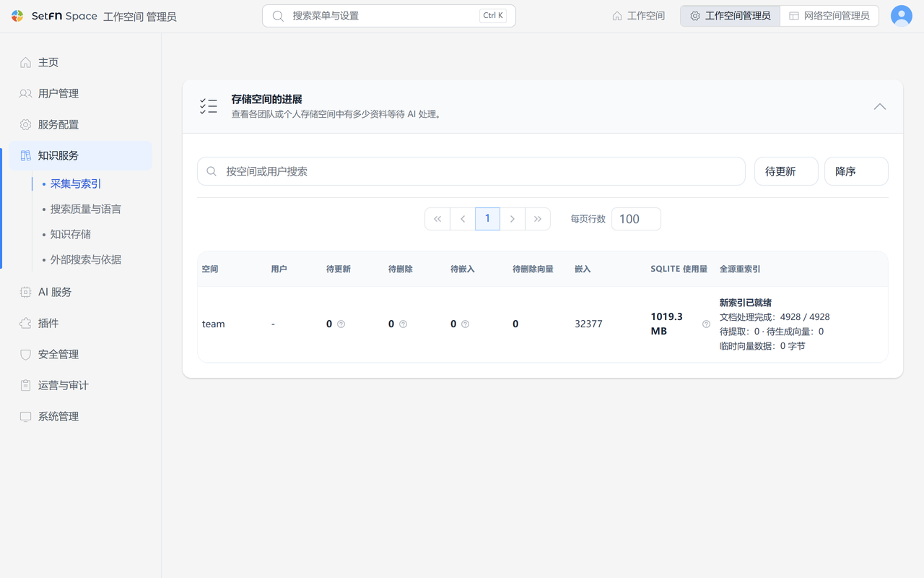
Task: Click the checklist icon beside 存储空间的进展
Action: coord(209,106)
